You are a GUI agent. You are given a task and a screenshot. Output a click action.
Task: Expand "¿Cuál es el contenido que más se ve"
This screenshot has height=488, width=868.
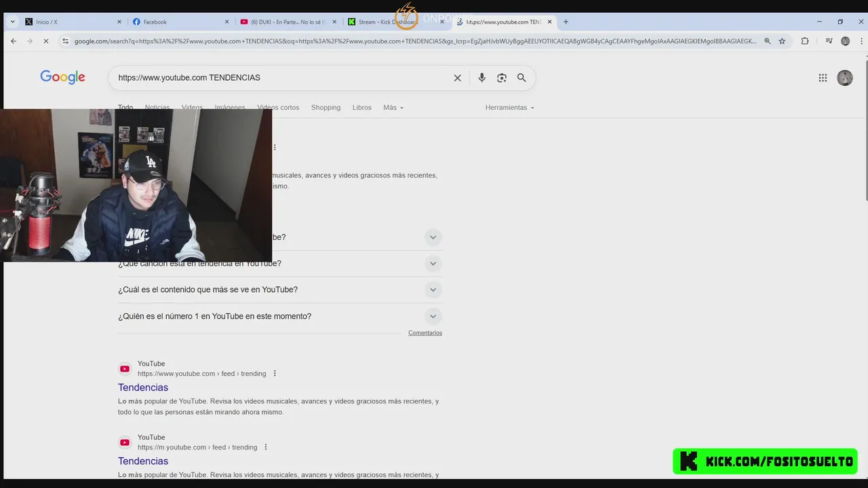[433, 290]
